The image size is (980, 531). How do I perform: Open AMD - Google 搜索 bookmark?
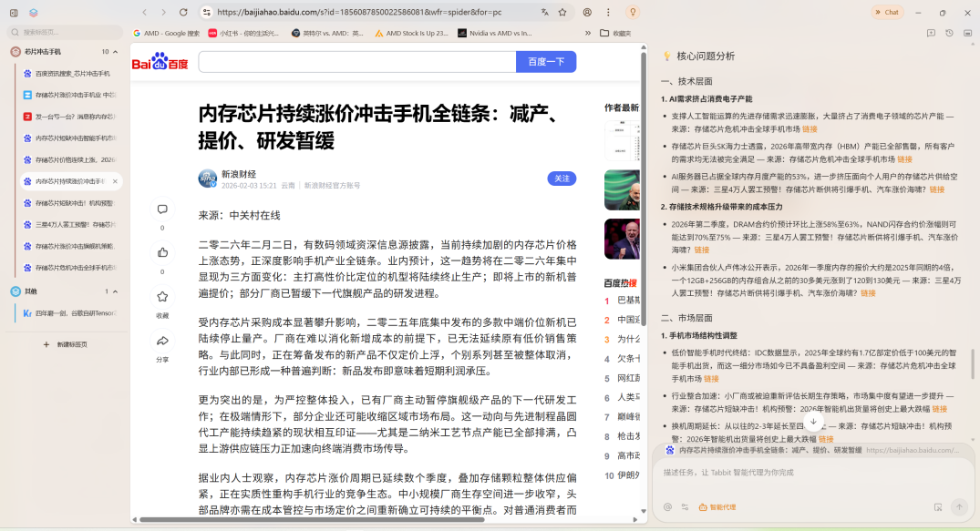166,33
